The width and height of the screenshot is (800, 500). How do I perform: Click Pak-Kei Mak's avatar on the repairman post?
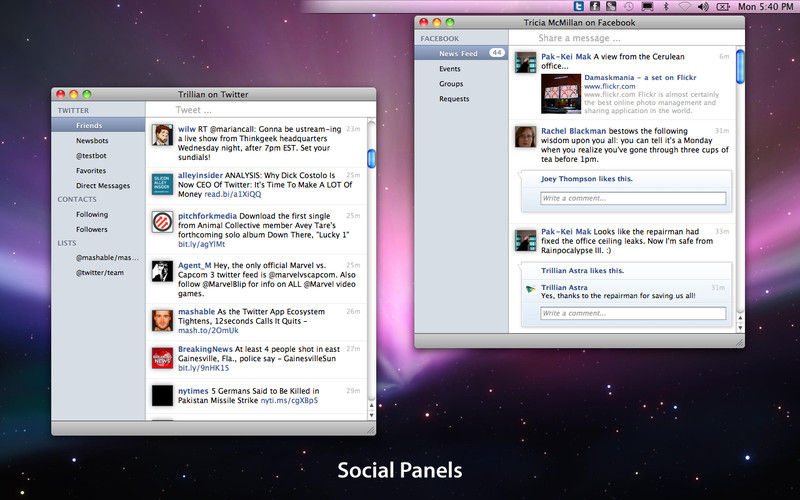[526, 240]
